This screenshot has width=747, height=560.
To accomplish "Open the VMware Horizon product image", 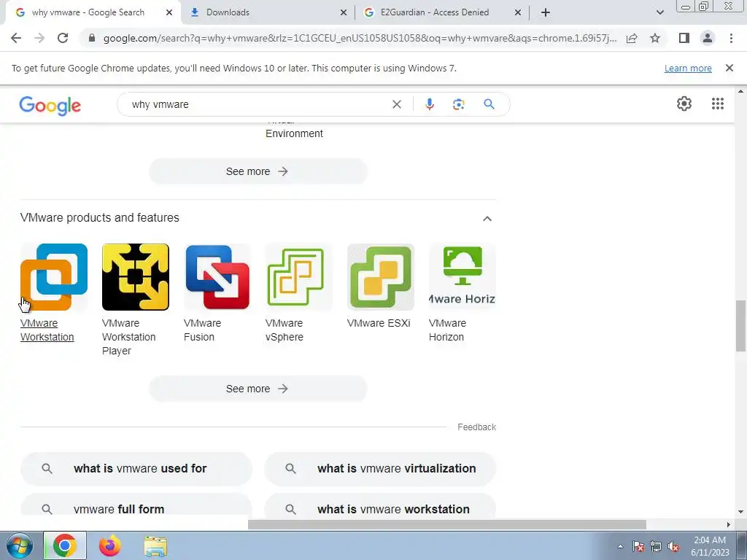I will point(462,276).
